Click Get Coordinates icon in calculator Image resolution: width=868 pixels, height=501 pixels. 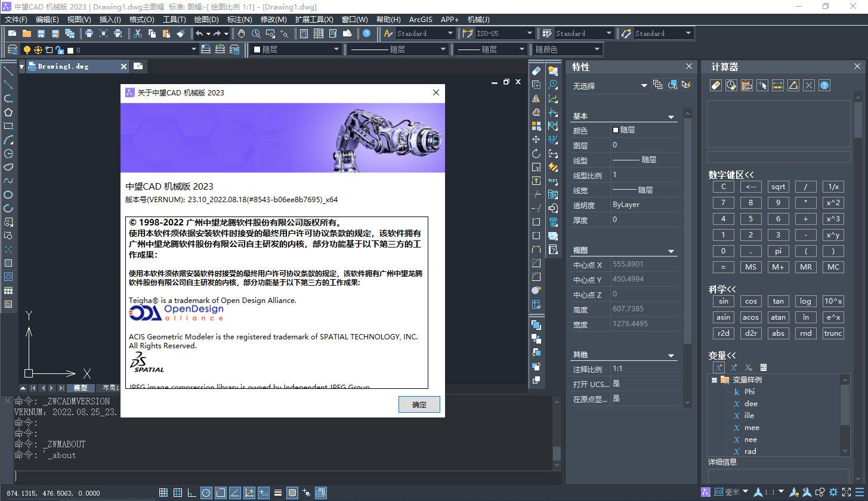click(x=762, y=85)
